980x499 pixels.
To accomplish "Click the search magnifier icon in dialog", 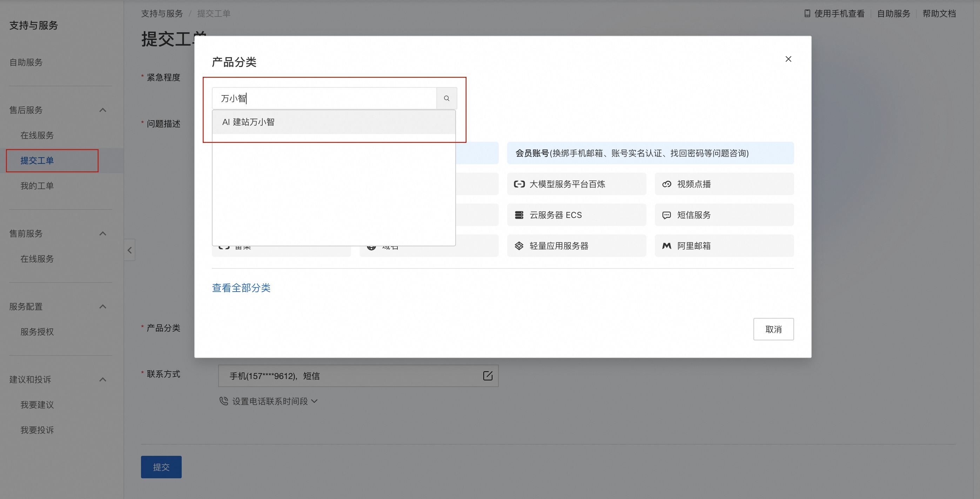I will pos(447,98).
